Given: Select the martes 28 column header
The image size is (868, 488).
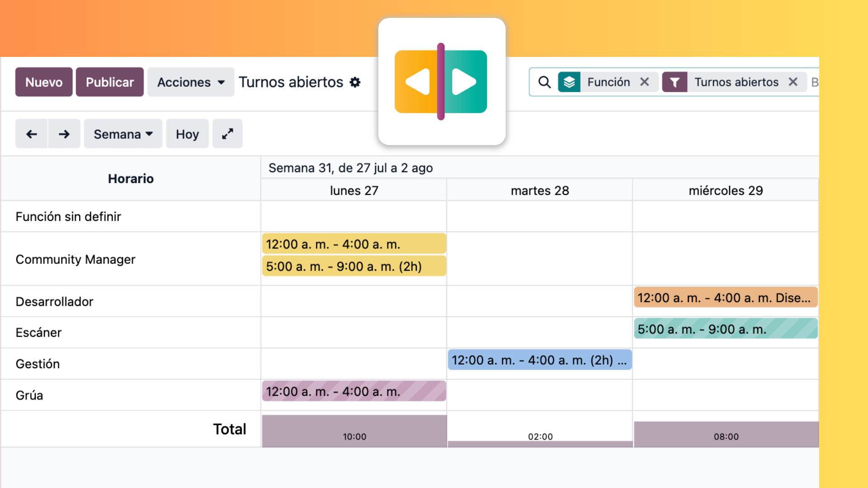Looking at the screenshot, I should pos(540,190).
